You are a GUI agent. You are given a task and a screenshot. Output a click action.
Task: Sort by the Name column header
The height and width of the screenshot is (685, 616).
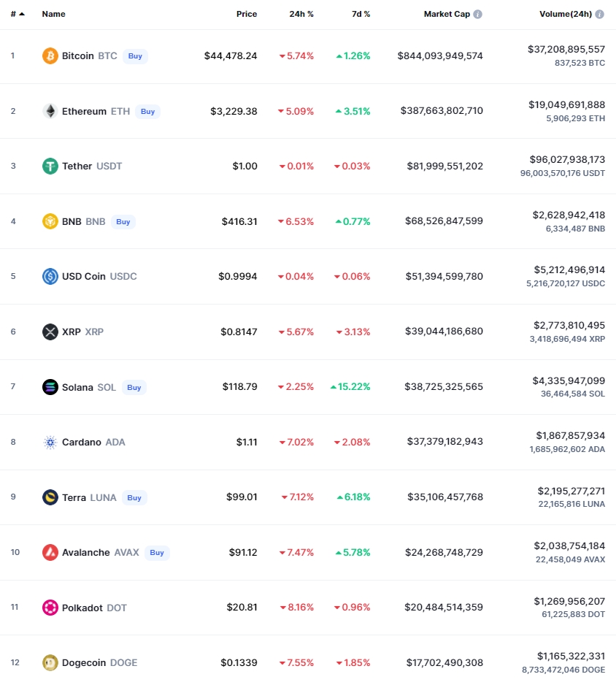[54, 14]
